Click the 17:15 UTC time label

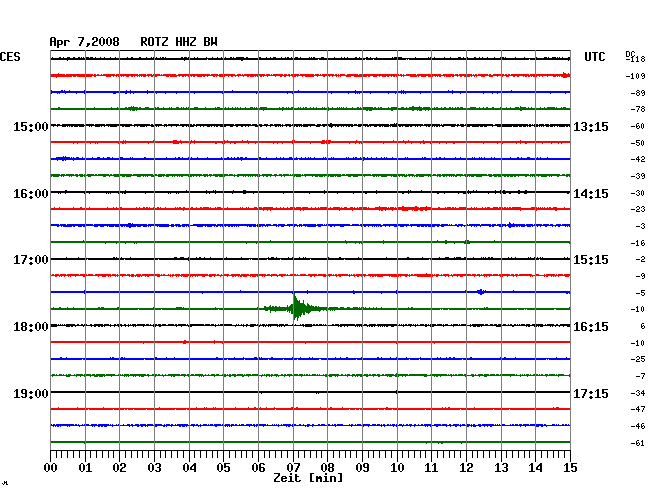[x=591, y=393]
